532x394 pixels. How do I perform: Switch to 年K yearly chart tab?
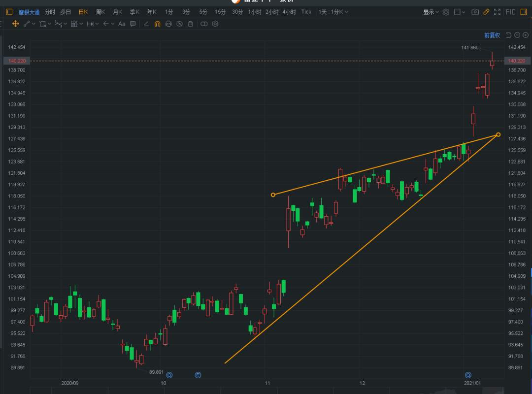(152, 12)
